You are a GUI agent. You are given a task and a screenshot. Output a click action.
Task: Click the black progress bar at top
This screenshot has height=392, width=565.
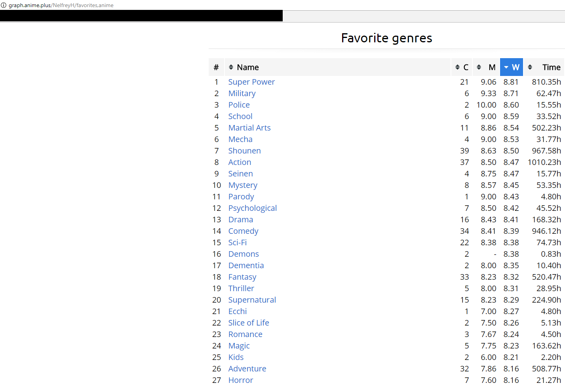pos(141,16)
